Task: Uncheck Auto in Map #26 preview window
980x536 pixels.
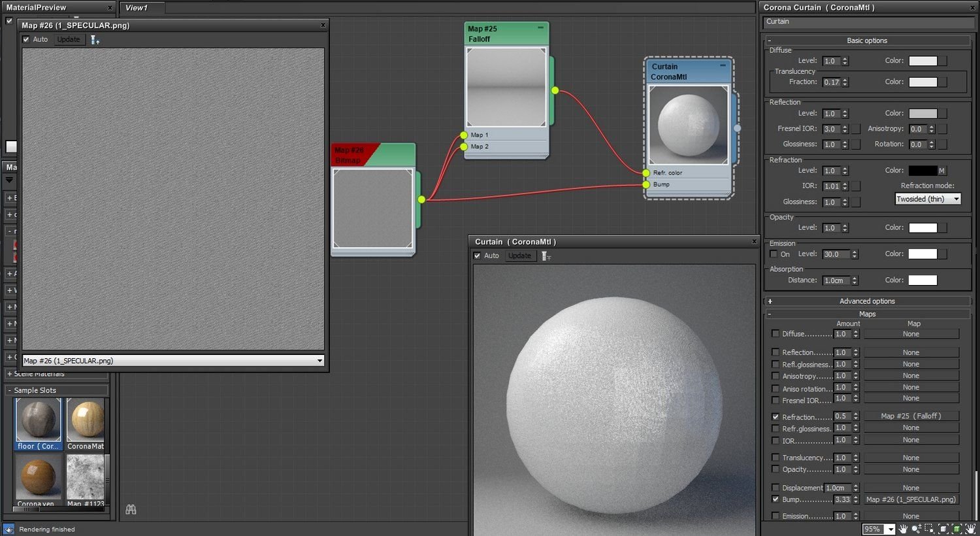Action: pos(26,40)
